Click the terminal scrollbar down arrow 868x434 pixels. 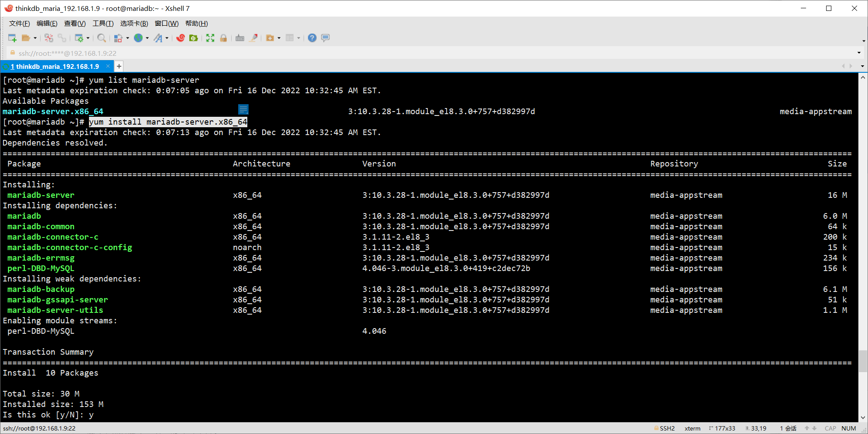coord(863,417)
